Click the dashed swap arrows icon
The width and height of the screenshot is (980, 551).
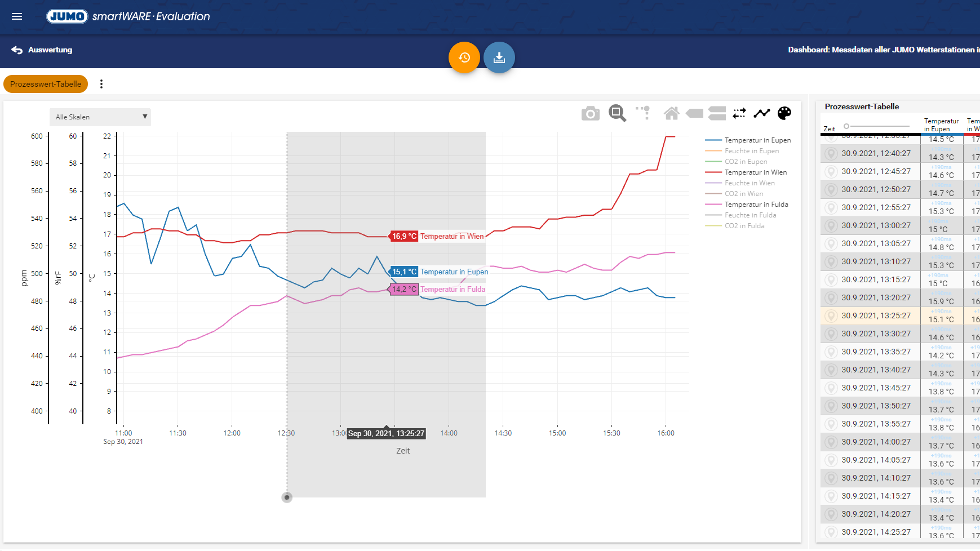(739, 114)
